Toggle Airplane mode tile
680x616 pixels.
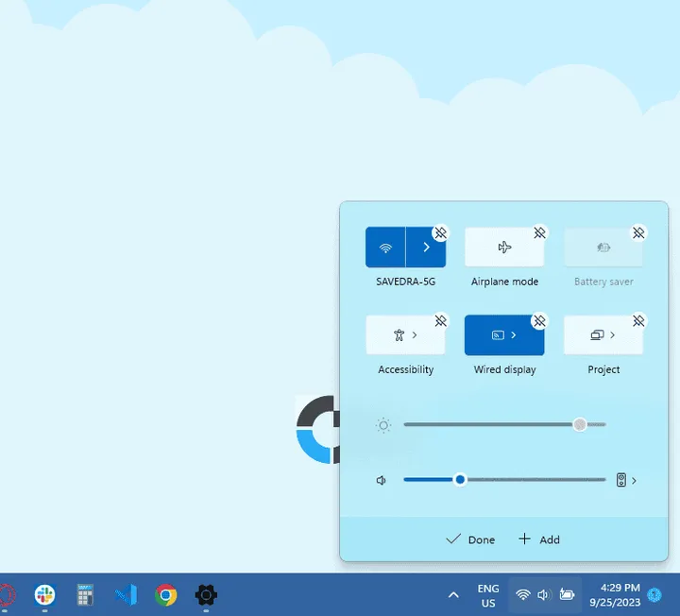504,248
